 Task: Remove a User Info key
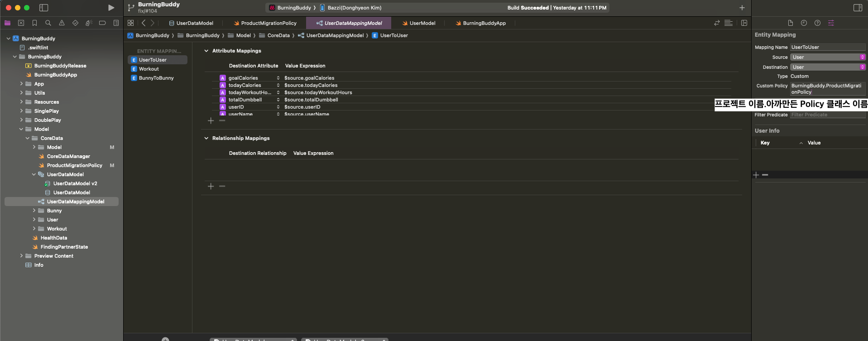[x=765, y=175]
